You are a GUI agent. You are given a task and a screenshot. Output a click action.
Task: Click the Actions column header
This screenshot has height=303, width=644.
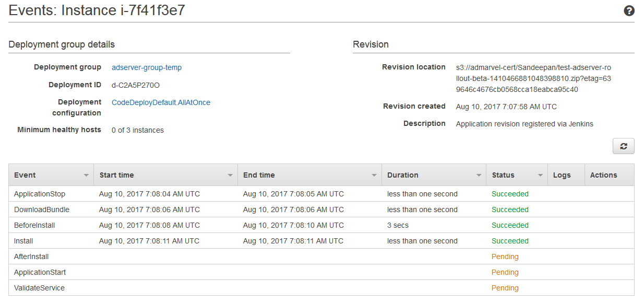click(x=603, y=175)
